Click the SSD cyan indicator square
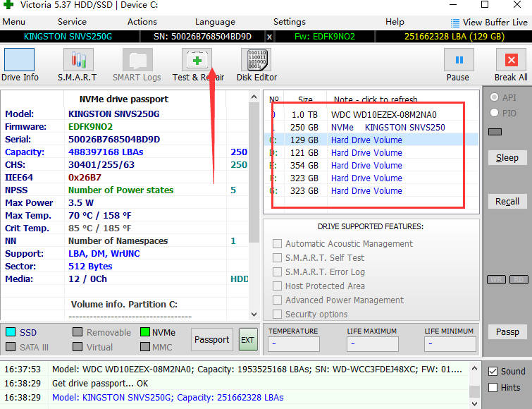The width and height of the screenshot is (532, 409). click(x=11, y=331)
